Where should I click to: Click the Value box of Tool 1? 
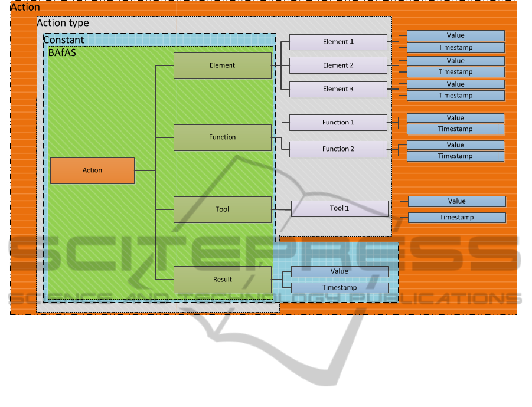click(x=456, y=201)
